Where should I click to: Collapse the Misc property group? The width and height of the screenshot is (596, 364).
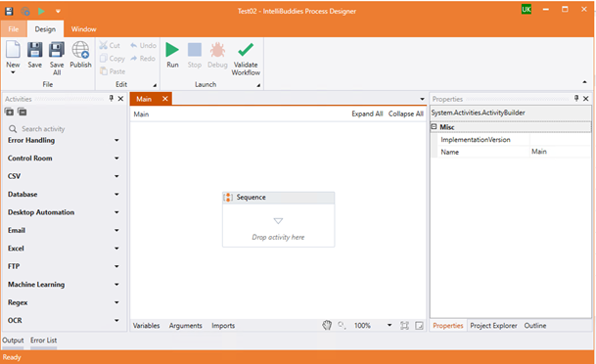coord(434,127)
